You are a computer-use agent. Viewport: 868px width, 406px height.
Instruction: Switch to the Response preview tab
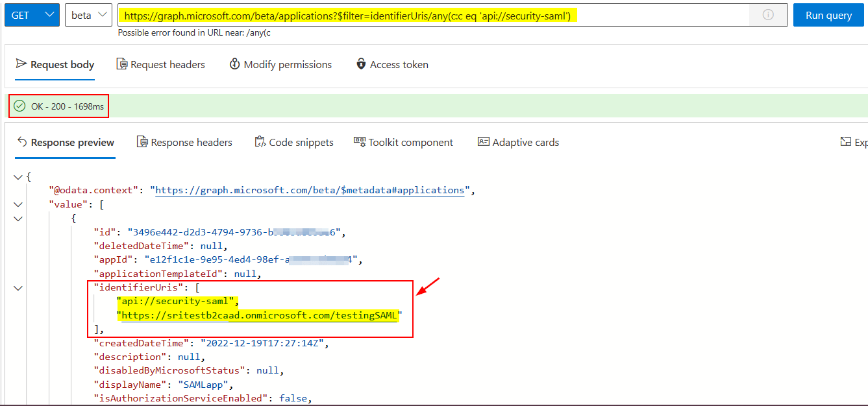65,142
